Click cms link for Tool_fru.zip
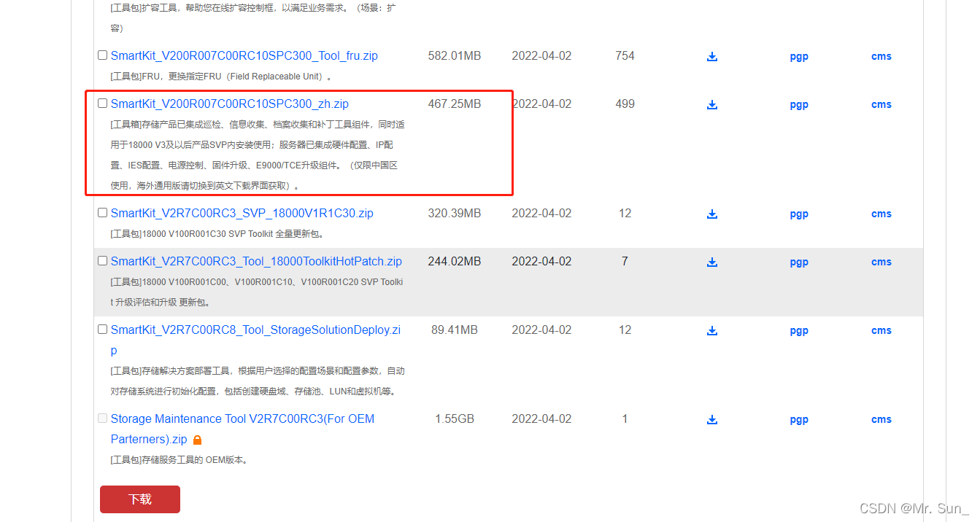Viewport: 980px width, 522px height. coord(881,56)
